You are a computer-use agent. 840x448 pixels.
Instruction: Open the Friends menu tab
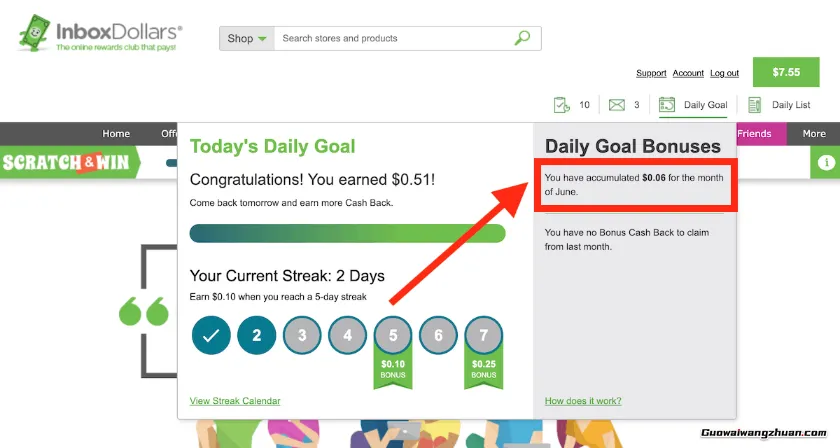[x=754, y=134]
